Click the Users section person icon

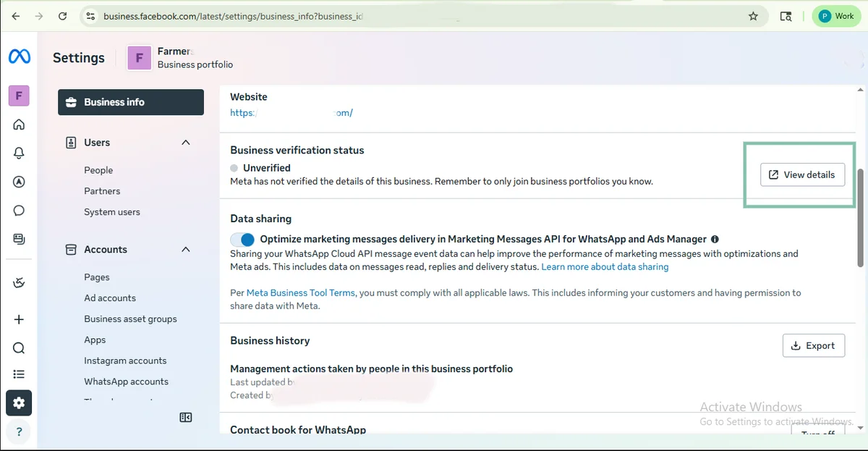click(71, 143)
